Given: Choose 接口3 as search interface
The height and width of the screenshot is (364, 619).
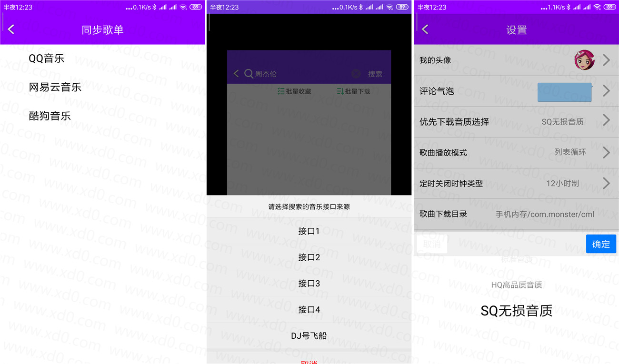Looking at the screenshot, I should pos(309,283).
